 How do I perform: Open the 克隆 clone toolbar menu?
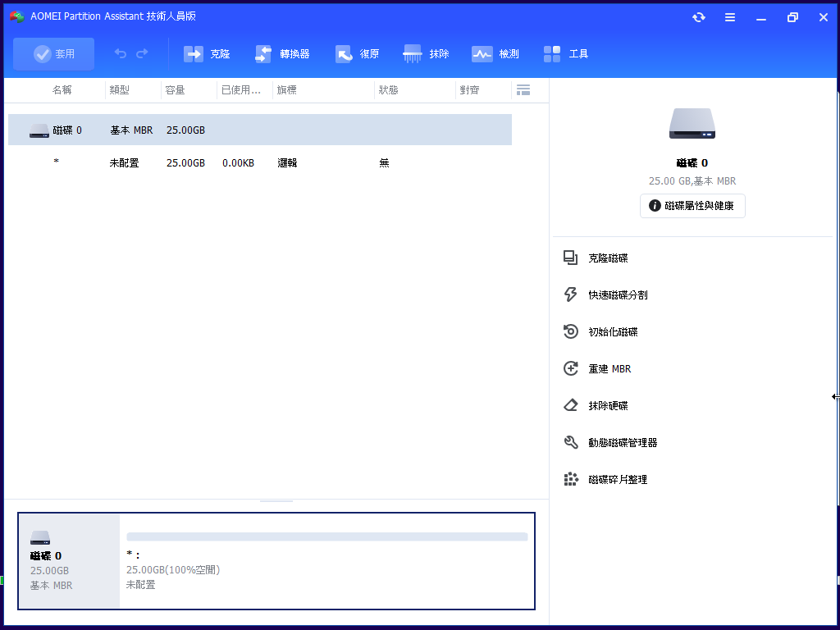207,53
